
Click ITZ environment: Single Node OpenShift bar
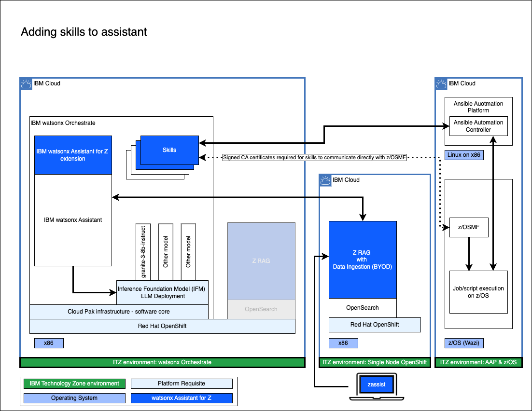[375, 362]
